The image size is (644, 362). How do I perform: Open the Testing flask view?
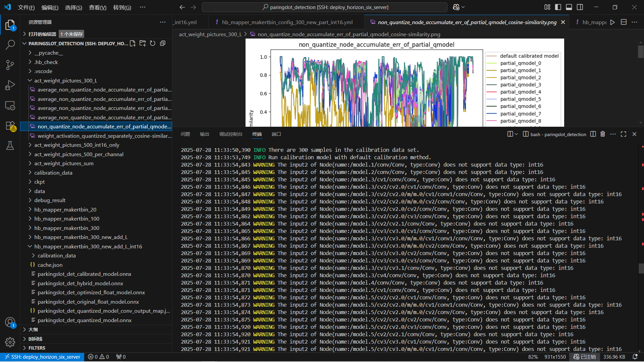pos(10,145)
